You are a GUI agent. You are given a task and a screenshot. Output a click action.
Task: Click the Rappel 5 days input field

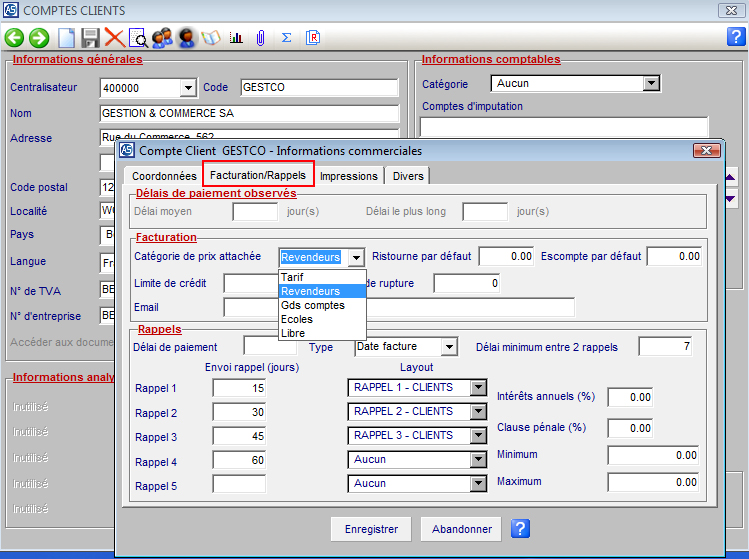239,483
